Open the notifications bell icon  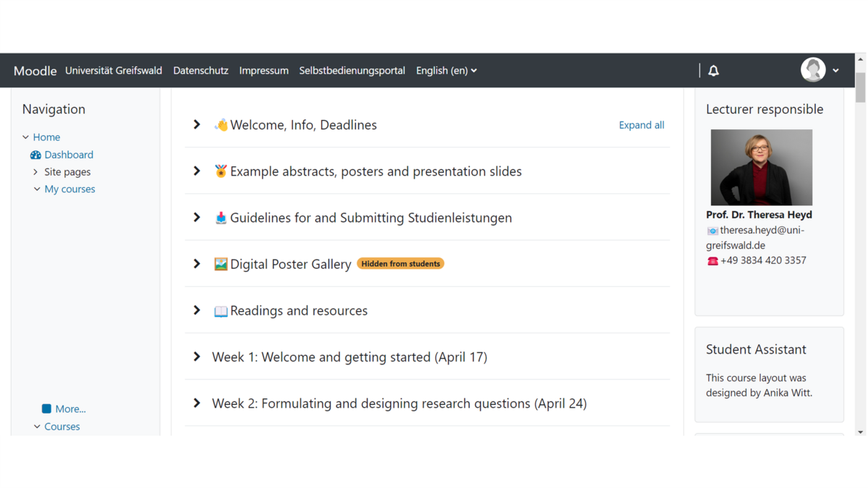tap(713, 71)
